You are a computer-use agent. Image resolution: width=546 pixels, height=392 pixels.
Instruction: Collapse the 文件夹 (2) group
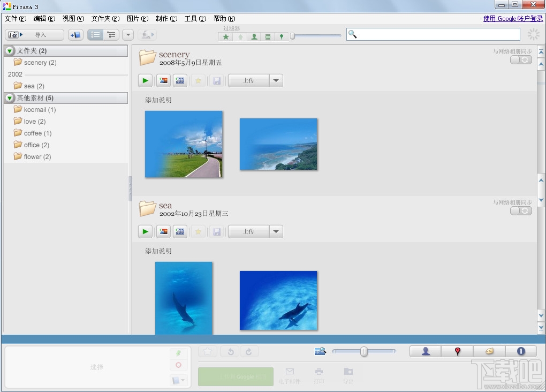click(10, 51)
